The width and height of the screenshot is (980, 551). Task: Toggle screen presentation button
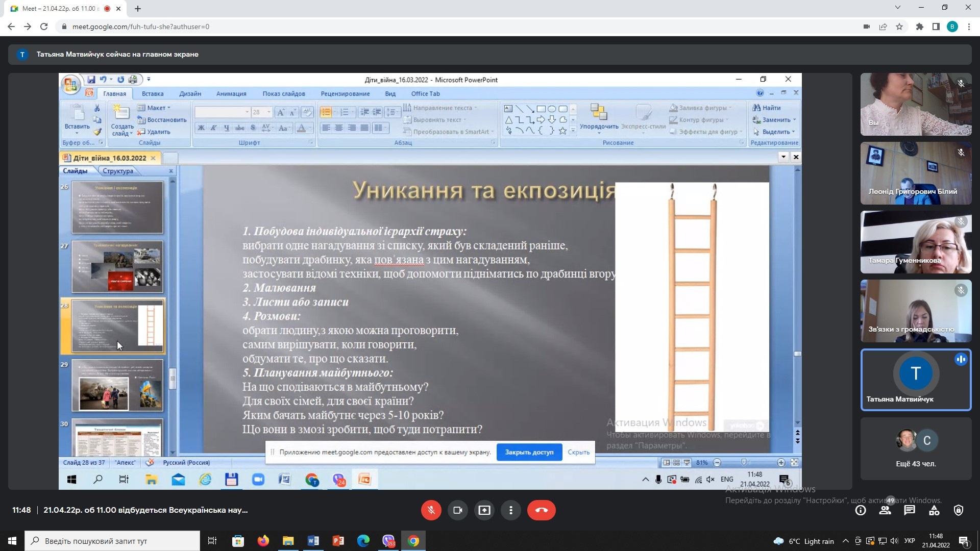click(484, 510)
